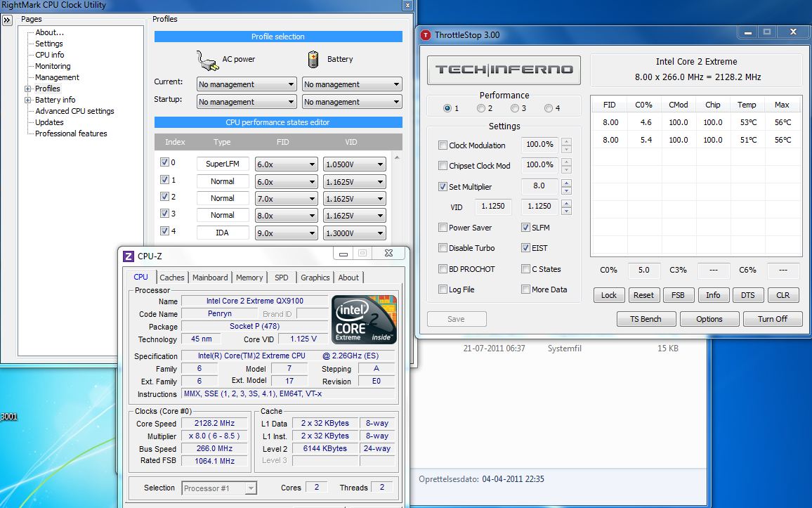Open the 1.3000V VID dropdown

coord(354,233)
